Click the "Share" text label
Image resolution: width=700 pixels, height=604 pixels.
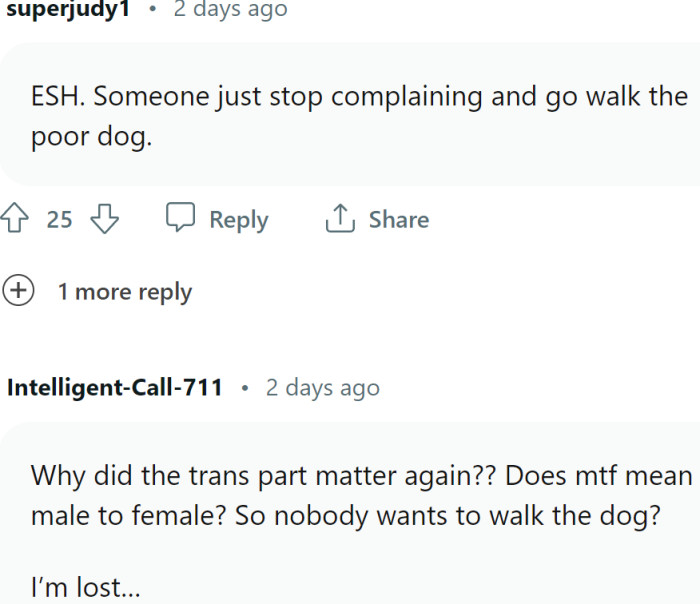pos(398,220)
